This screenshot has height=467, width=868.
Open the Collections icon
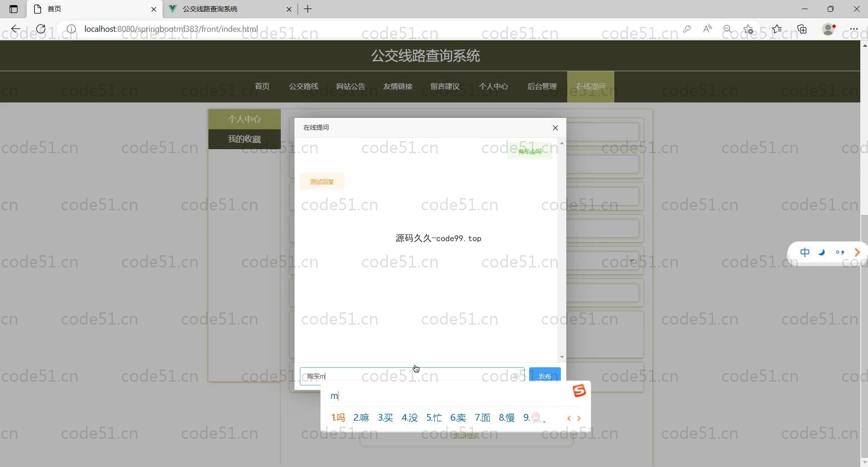[802, 29]
